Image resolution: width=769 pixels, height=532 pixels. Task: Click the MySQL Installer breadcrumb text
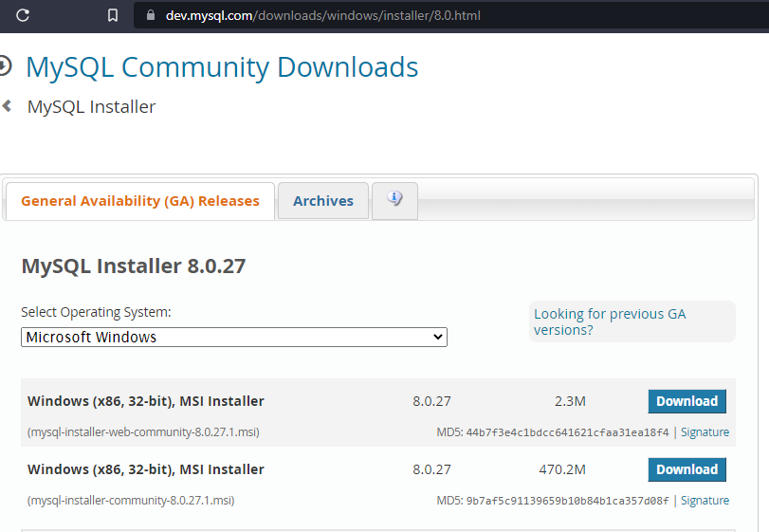[91, 107]
